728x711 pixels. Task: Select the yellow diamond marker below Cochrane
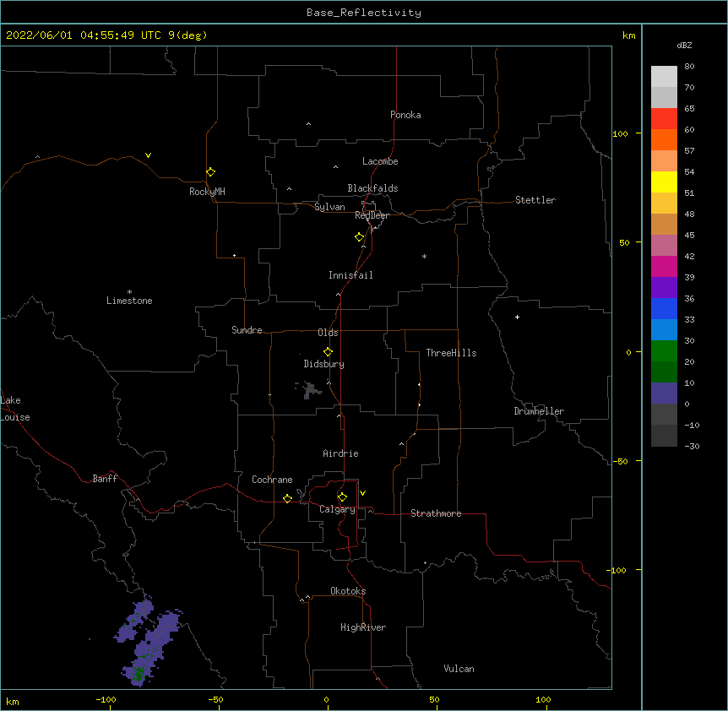287,498
